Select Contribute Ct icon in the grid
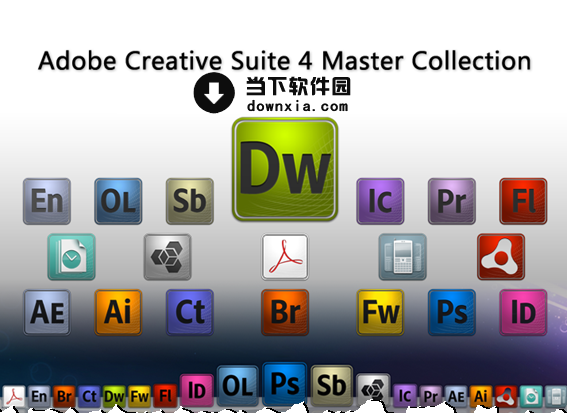Image resolution: width=567 pixels, height=413 pixels. pos(190,312)
